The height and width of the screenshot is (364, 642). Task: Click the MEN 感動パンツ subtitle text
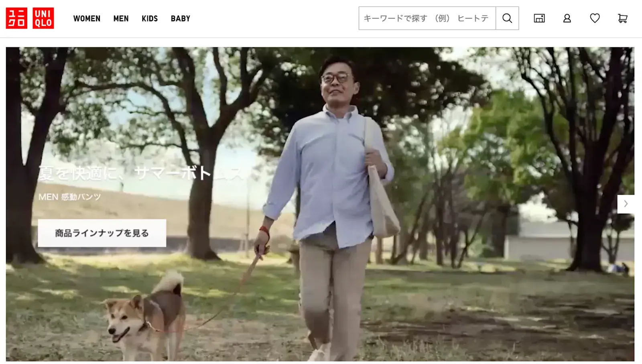69,197
